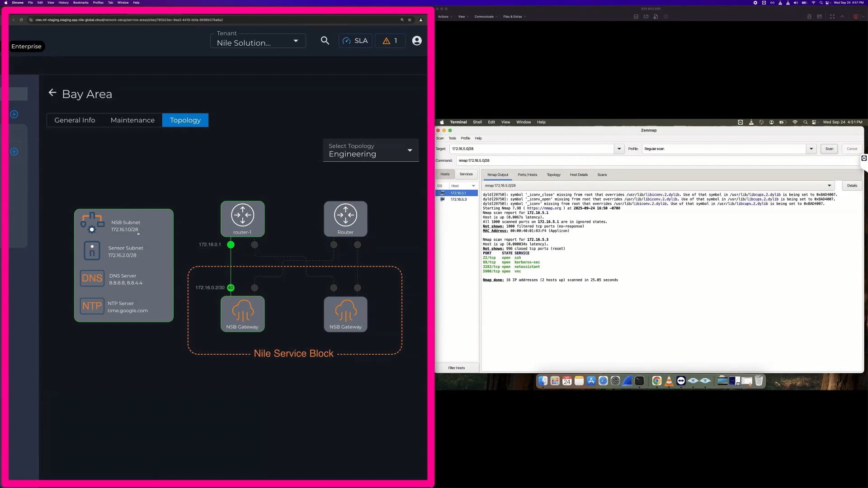The height and width of the screenshot is (488, 868).
Task: Open the Tools menu in Zenmap
Action: point(452,138)
